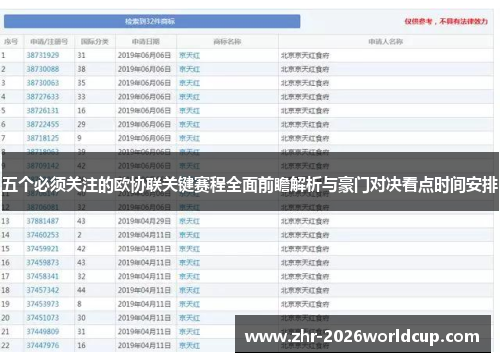Image resolution: width=500 pixels, height=362 pixels.
Task: Open application number 37457342 link
Action: (x=43, y=290)
